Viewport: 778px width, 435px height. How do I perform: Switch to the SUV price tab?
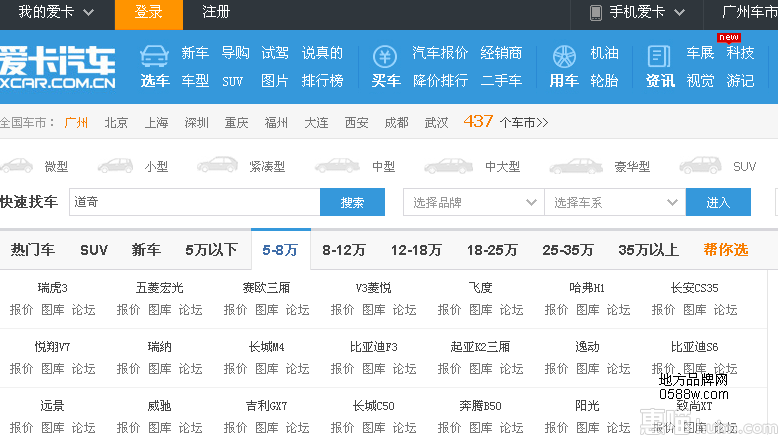pyautogui.click(x=94, y=250)
